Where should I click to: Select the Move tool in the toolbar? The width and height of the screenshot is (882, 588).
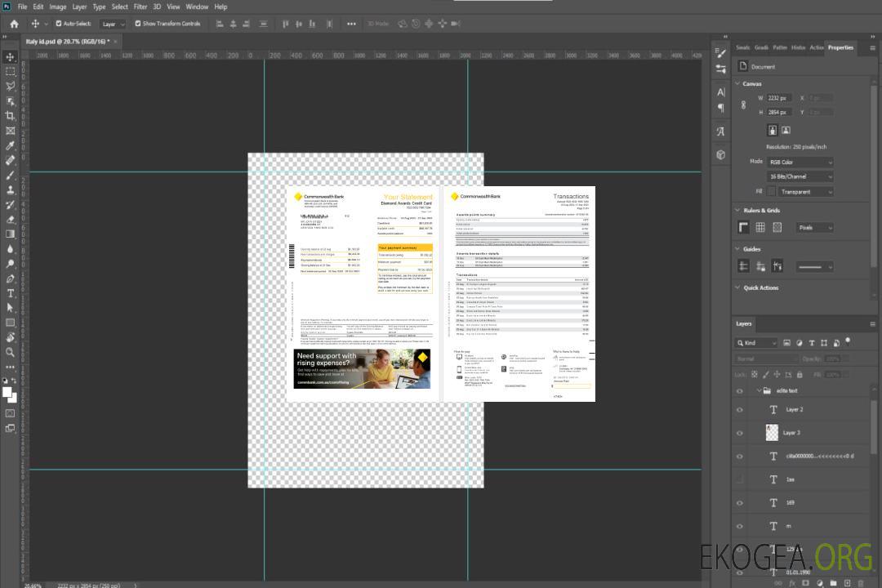point(11,56)
